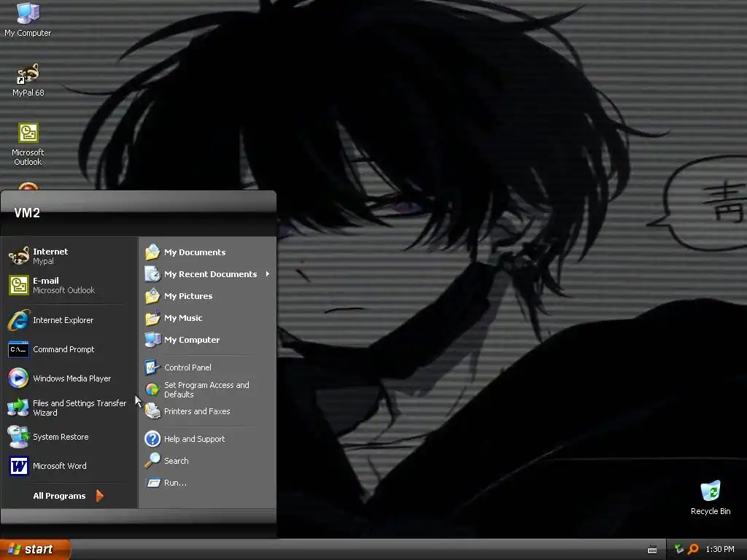Open Printers and Faxes
The width and height of the screenshot is (747, 560).
click(x=208, y=411)
